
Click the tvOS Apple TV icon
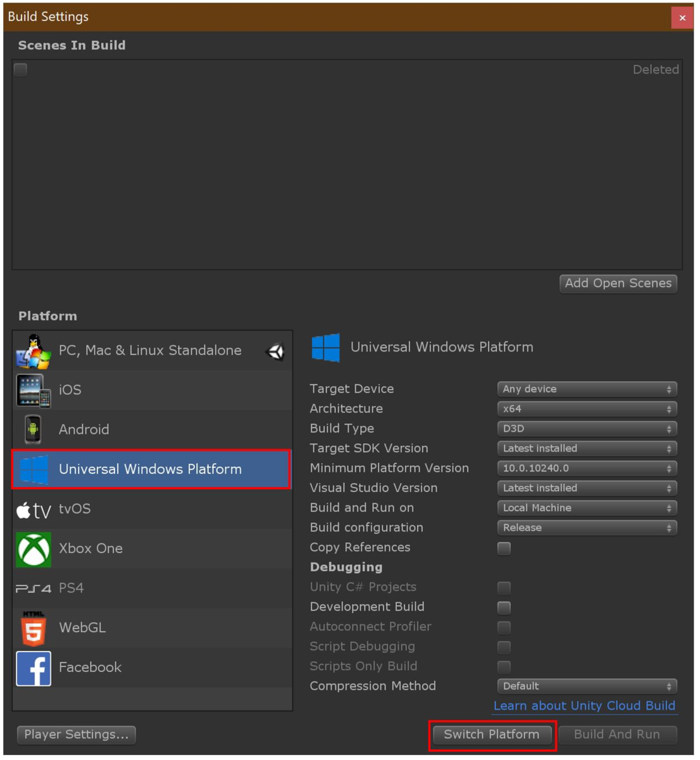34,510
